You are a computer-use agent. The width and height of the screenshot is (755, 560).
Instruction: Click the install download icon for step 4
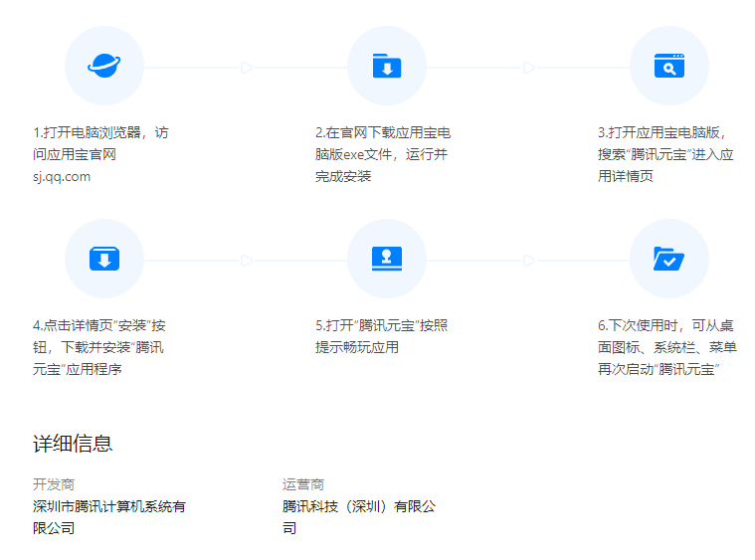pos(104,259)
